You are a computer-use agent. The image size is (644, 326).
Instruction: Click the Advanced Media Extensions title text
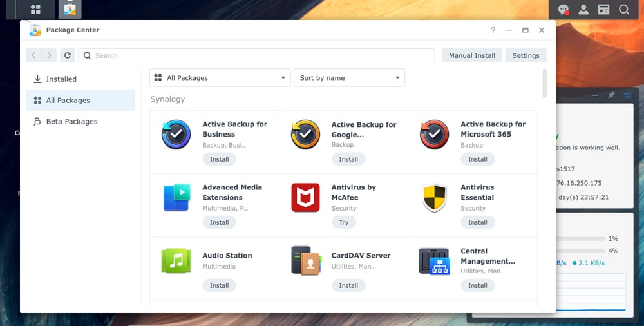pyautogui.click(x=232, y=192)
